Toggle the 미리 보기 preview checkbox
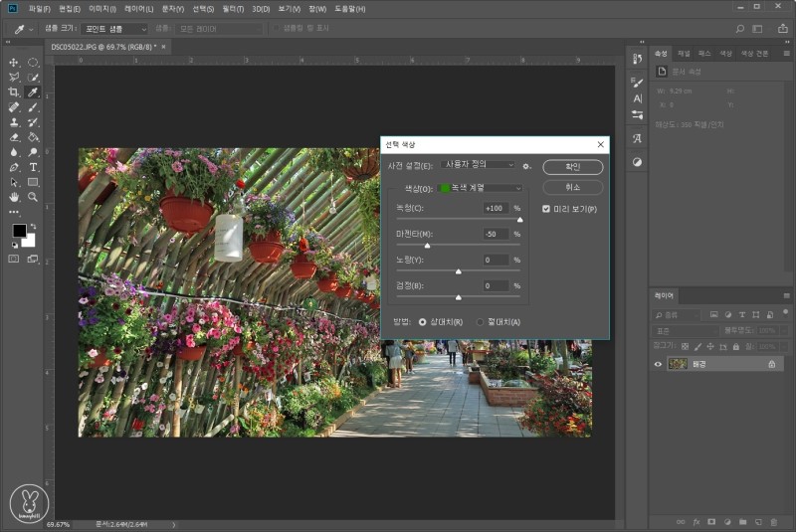Viewport: 796px width, 532px height. (546, 209)
